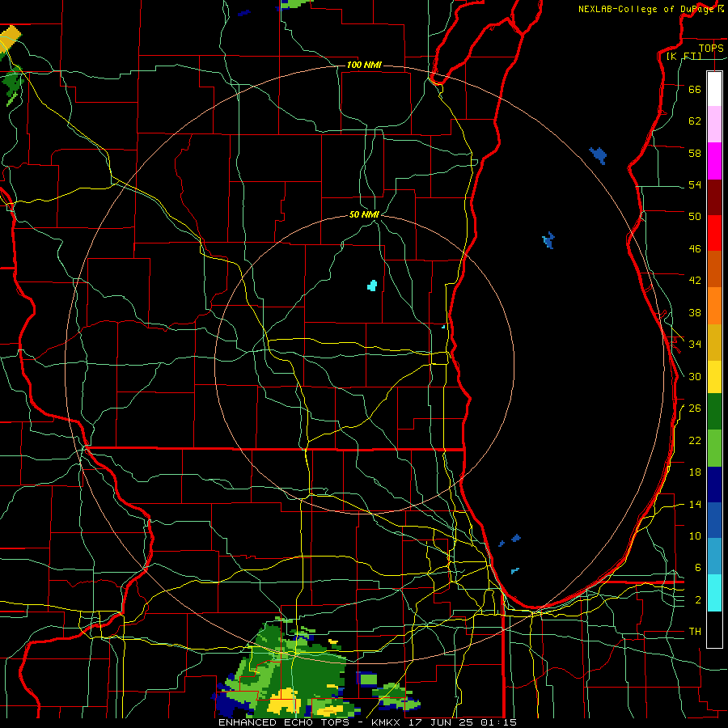The width and height of the screenshot is (728, 728).
Task: Click the "50" legend value
Action: (695, 216)
